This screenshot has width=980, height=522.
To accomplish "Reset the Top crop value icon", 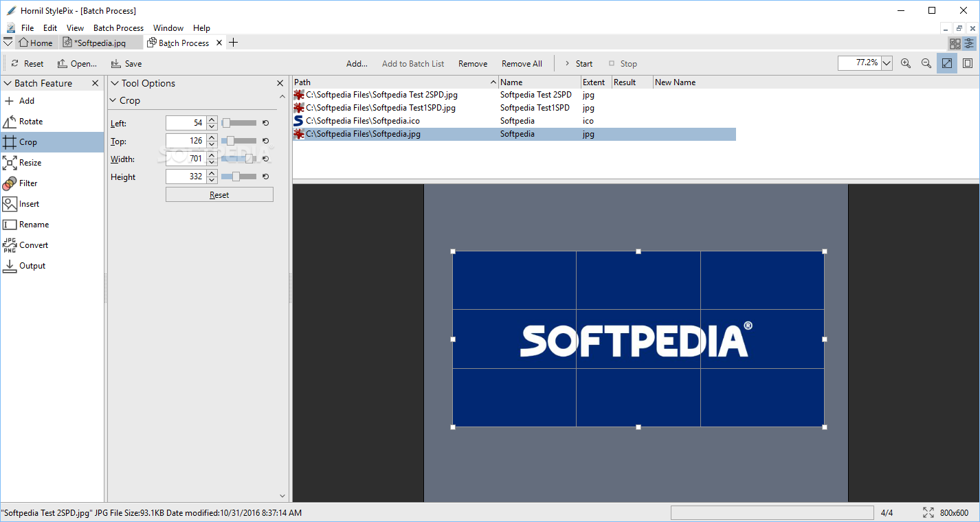I will [265, 141].
